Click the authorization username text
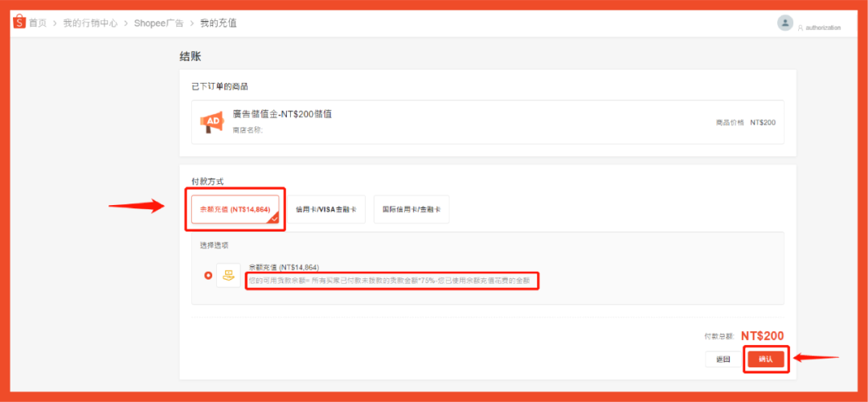868x402 pixels. pyautogui.click(x=823, y=27)
